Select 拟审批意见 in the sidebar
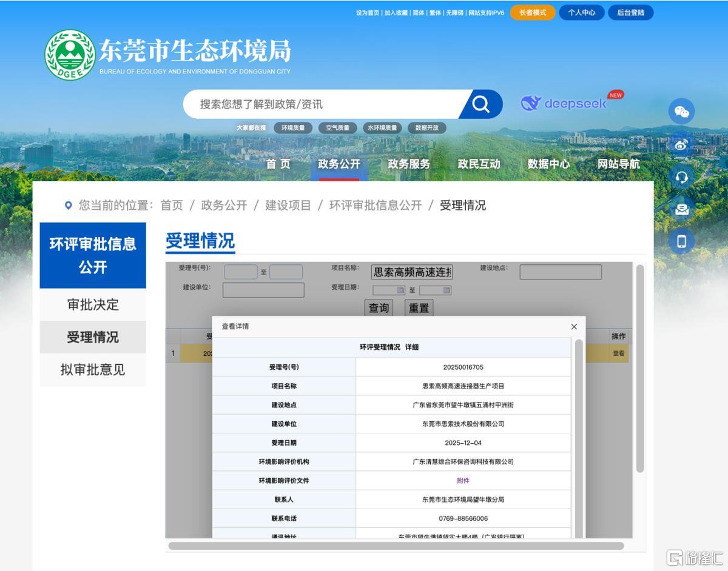 click(x=93, y=370)
